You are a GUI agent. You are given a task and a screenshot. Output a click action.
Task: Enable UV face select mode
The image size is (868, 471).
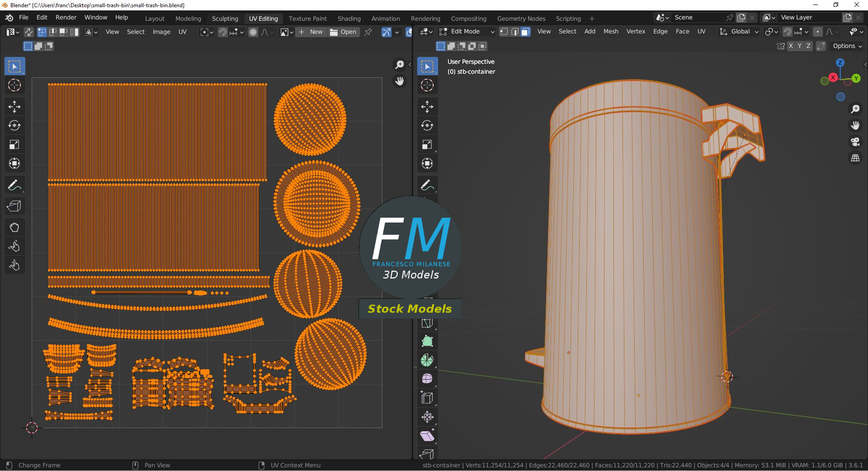[x=64, y=32]
